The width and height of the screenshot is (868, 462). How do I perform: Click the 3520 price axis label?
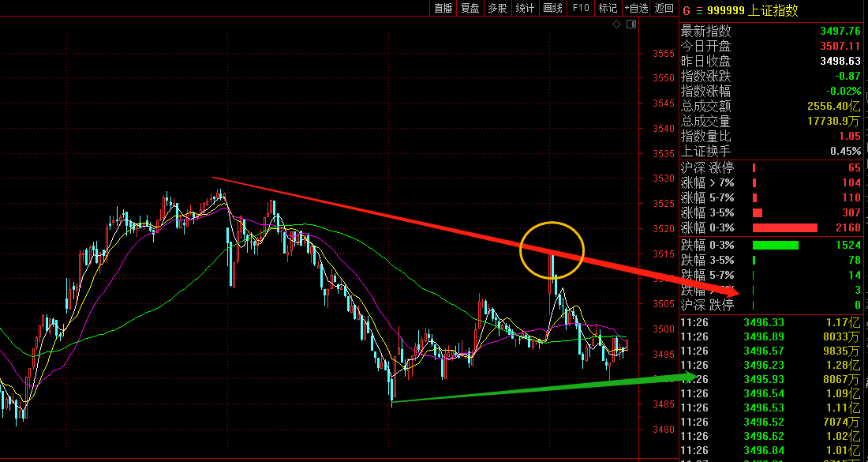pos(663,229)
